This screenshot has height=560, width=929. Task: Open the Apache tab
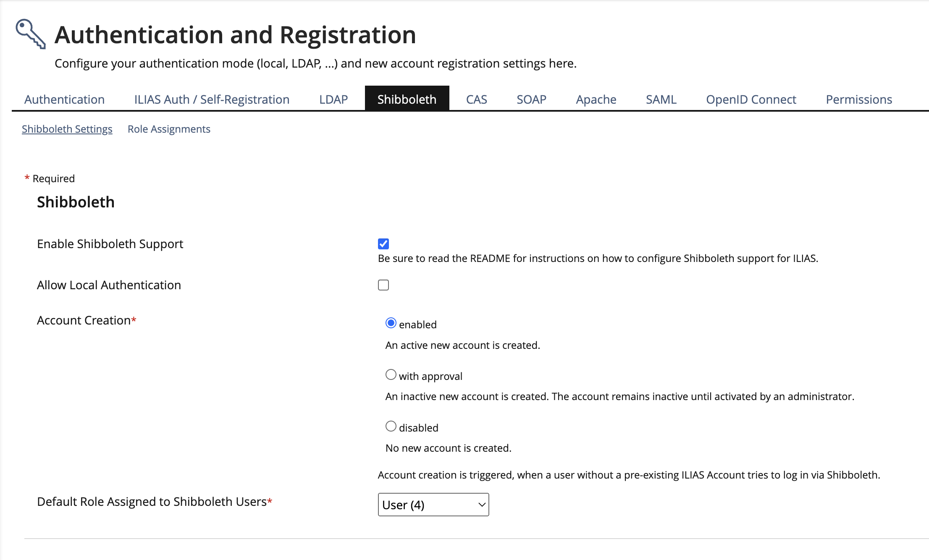click(x=596, y=99)
